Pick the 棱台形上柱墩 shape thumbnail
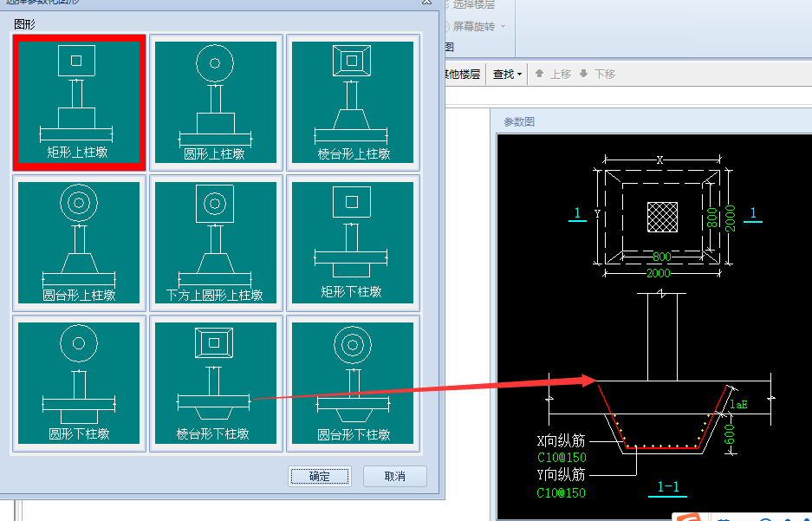 point(353,101)
